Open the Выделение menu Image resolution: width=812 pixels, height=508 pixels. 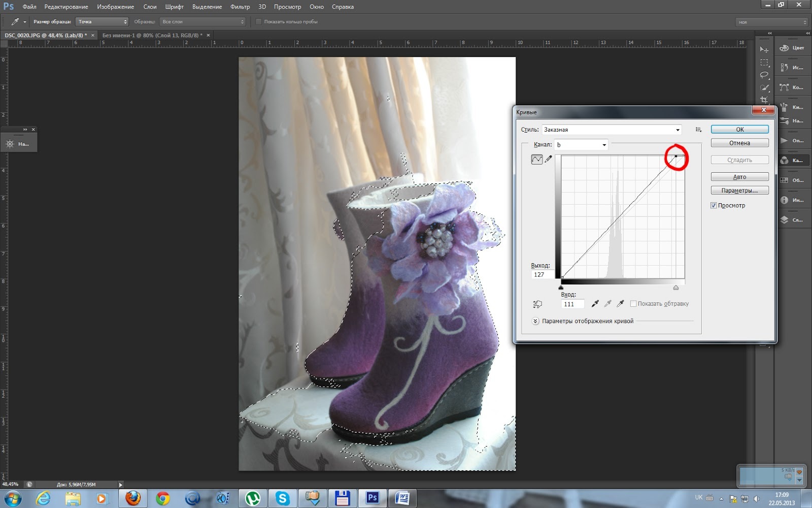207,7
